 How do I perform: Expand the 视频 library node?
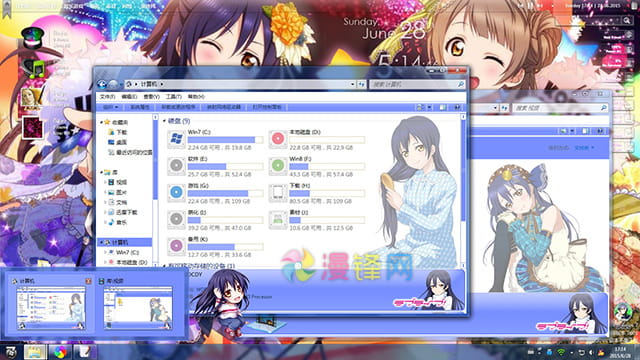tap(105, 182)
